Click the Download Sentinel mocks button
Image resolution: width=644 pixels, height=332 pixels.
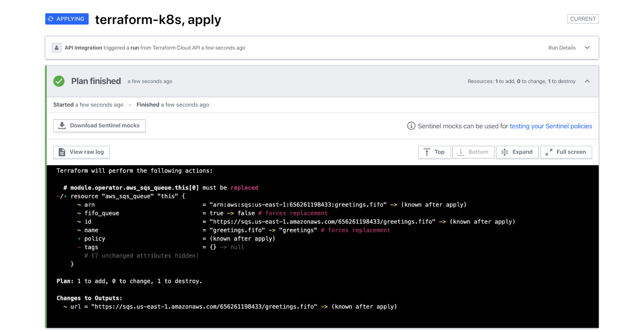[x=99, y=125]
